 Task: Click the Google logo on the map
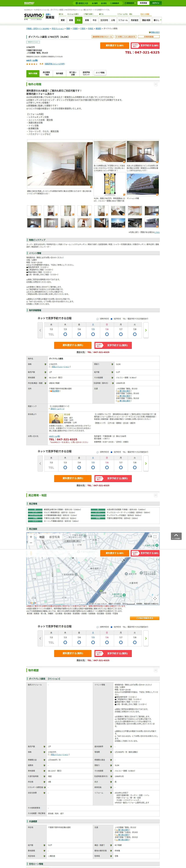[32, 603]
